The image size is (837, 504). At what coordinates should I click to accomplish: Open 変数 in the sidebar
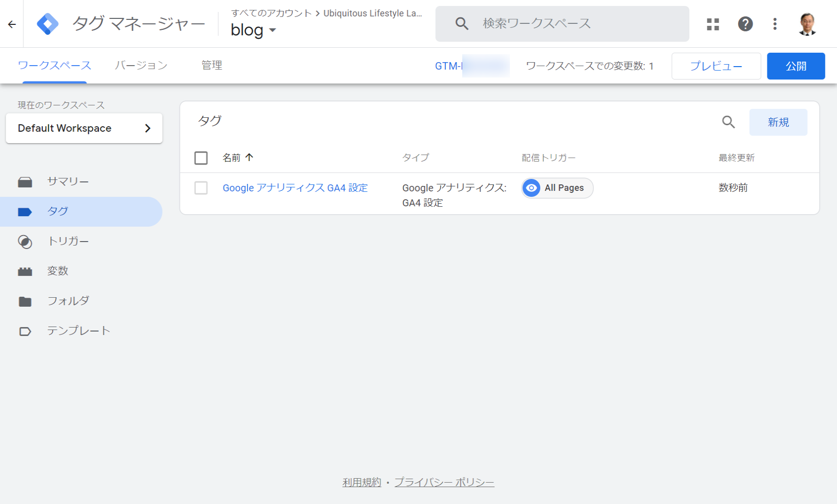coord(82,271)
